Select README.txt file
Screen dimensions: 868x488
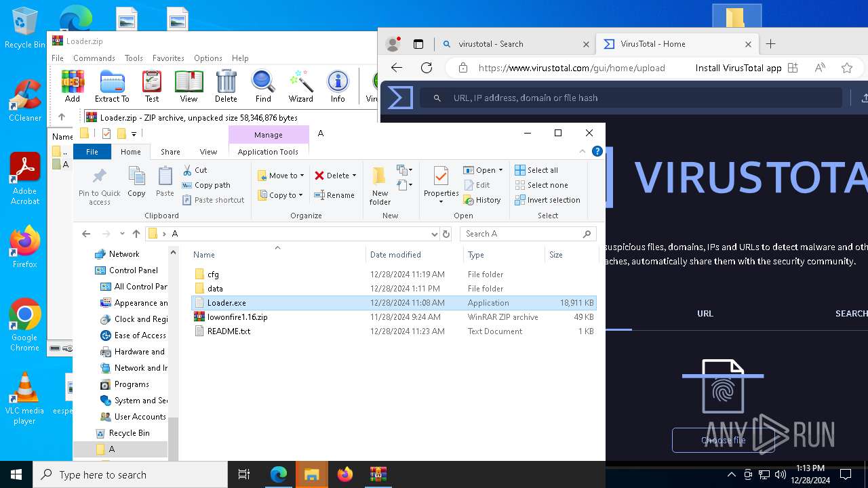394,331
